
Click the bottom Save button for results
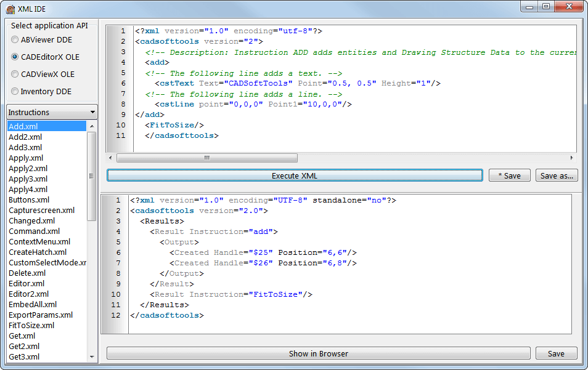point(556,353)
